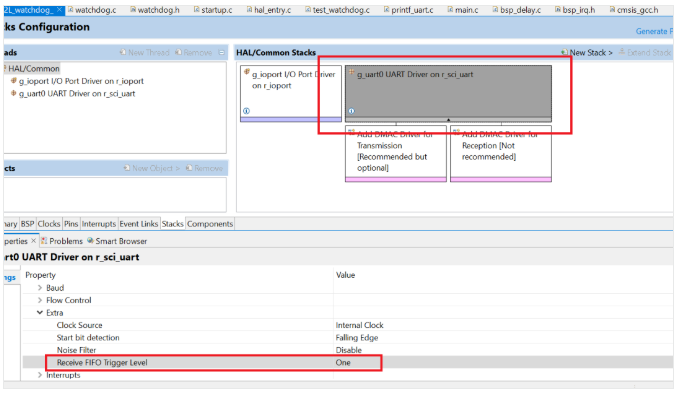
Task: Open the watchdog.h editor tab
Action: click(155, 10)
